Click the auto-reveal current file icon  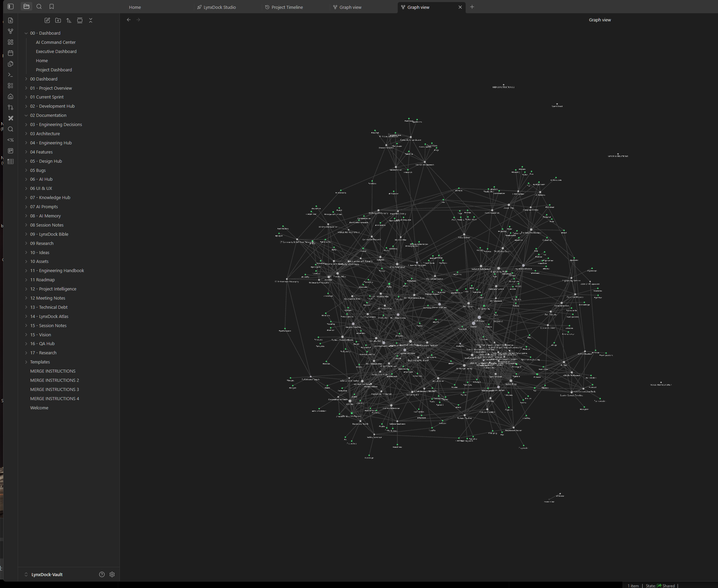tap(80, 20)
